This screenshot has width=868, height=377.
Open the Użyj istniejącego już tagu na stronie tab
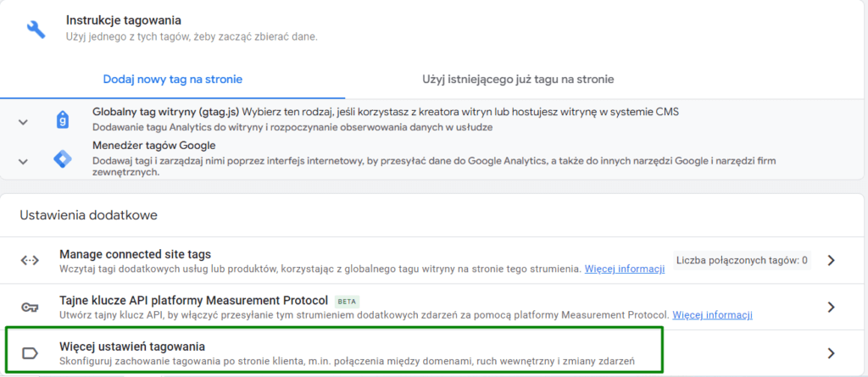[518, 79]
